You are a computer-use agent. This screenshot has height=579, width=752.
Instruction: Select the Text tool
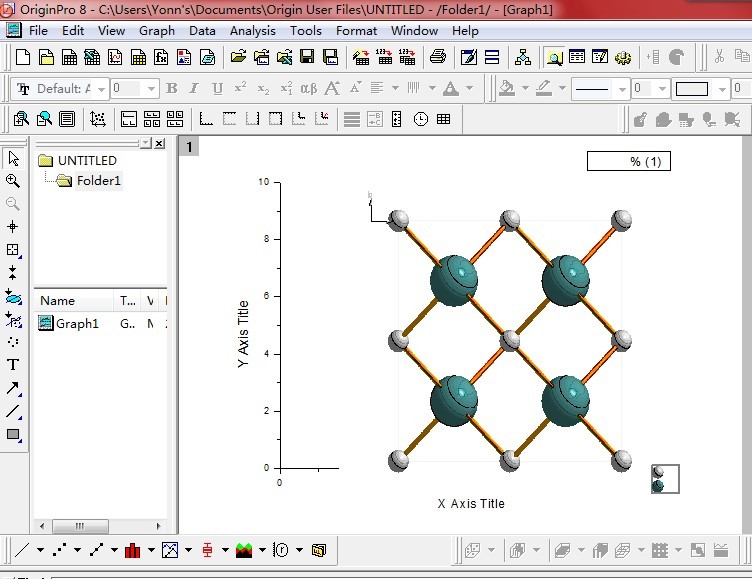13,365
